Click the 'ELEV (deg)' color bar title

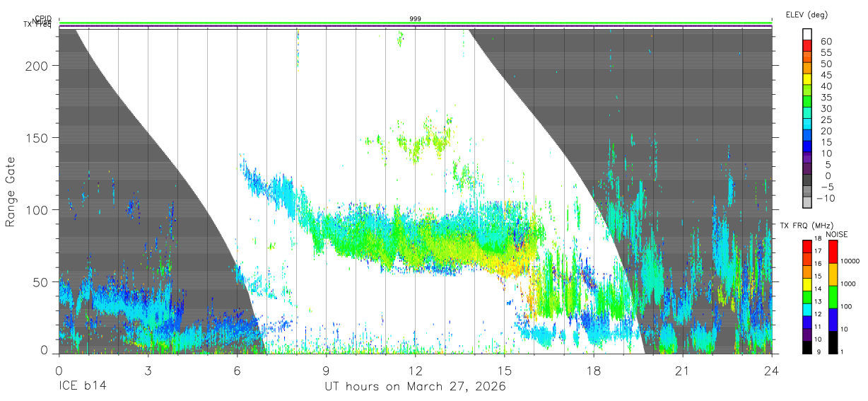coord(807,14)
